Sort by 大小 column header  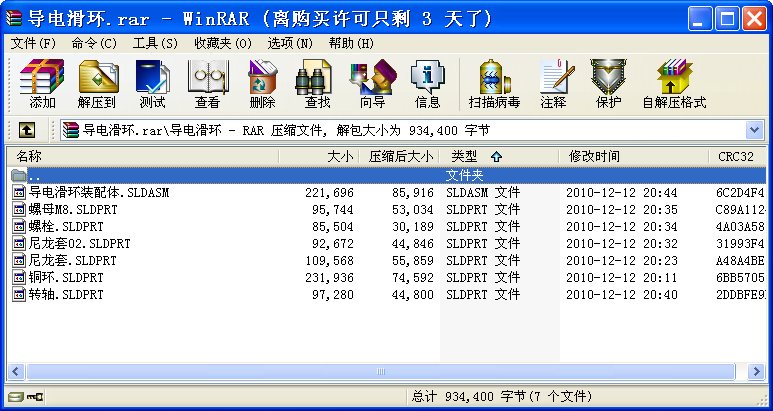(319, 157)
